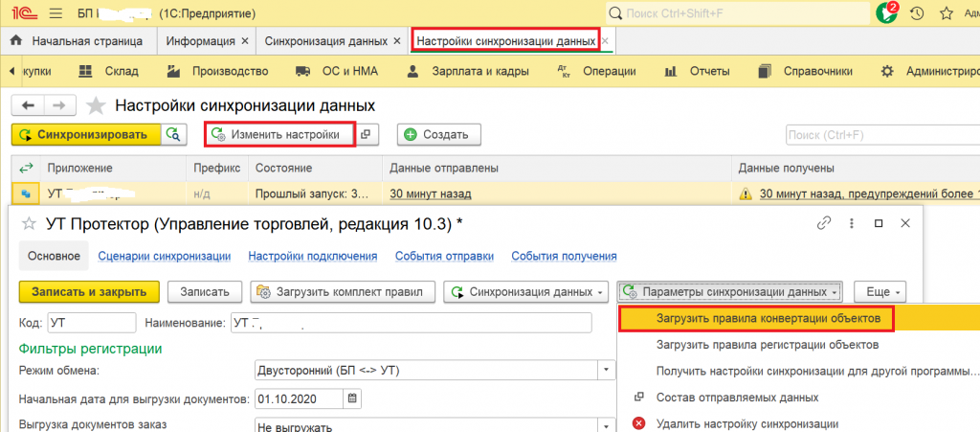This screenshot has height=432, width=980.
Task: Navigate back with the left arrow
Action: pyautogui.click(x=28, y=105)
